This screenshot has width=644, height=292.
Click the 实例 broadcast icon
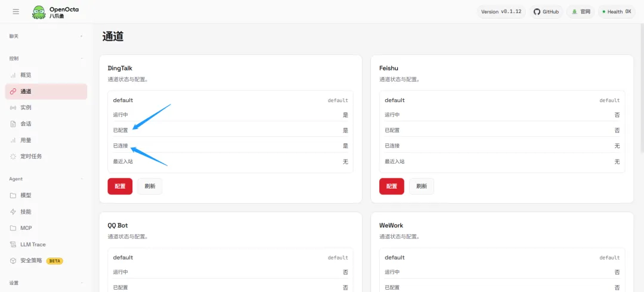[13, 107]
